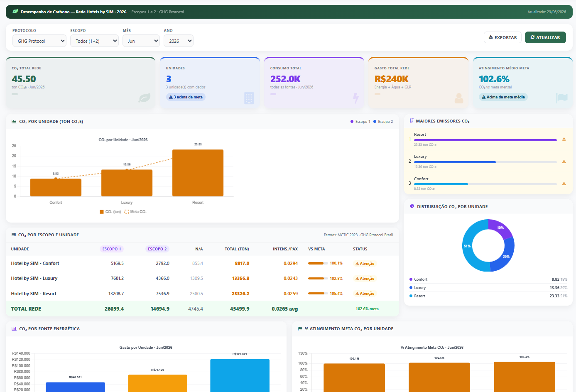Click the pie chart icon beside Distribuição CO₂
576x392 pixels.
click(412, 206)
